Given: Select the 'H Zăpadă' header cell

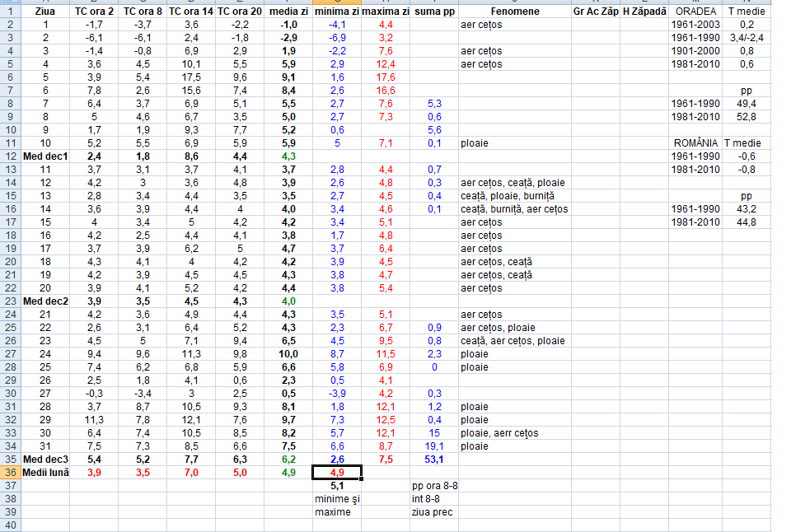Looking at the screenshot, I should click(x=644, y=11).
